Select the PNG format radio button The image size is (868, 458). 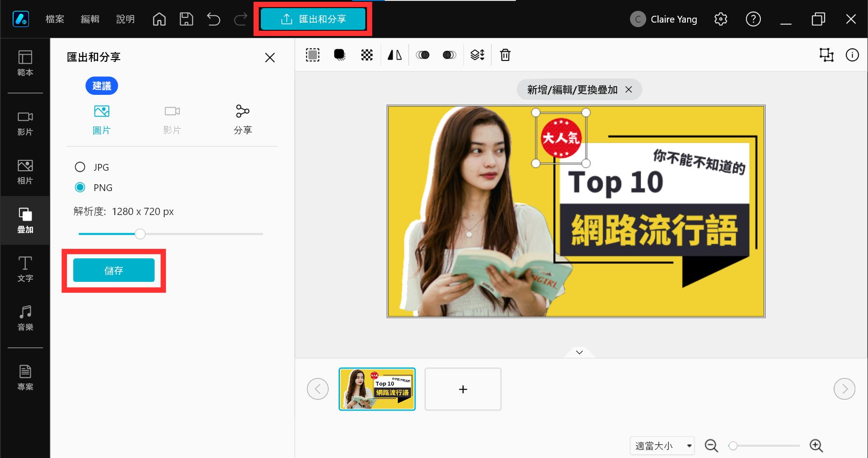pyautogui.click(x=80, y=187)
